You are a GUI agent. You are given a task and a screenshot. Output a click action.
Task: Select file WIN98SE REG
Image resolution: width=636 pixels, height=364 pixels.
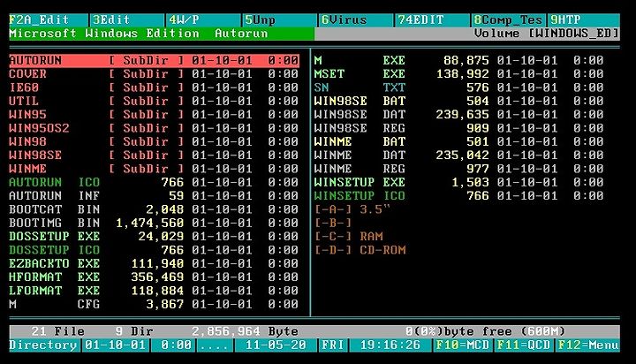[x=458, y=128]
